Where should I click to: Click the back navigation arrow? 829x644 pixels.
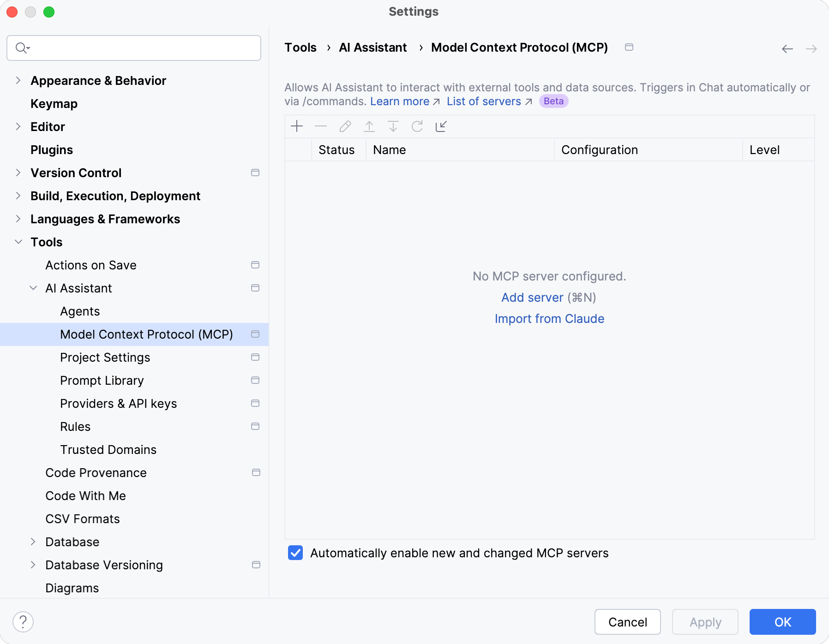click(x=787, y=48)
